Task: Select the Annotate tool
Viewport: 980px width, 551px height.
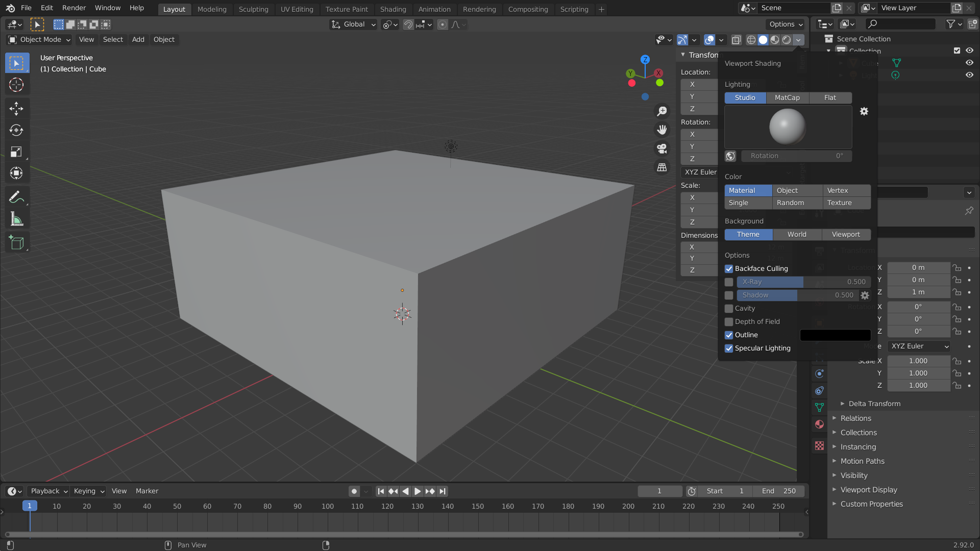Action: (x=16, y=197)
